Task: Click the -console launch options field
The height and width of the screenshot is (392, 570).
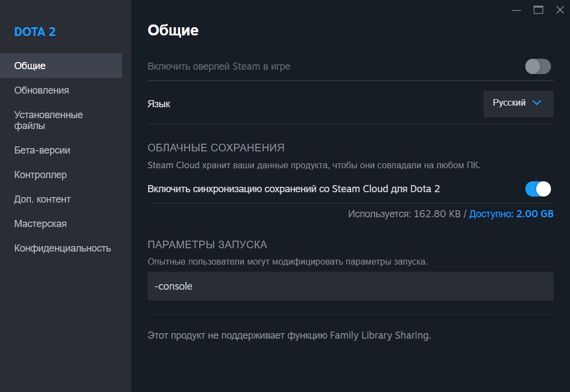Action: pyautogui.click(x=350, y=286)
